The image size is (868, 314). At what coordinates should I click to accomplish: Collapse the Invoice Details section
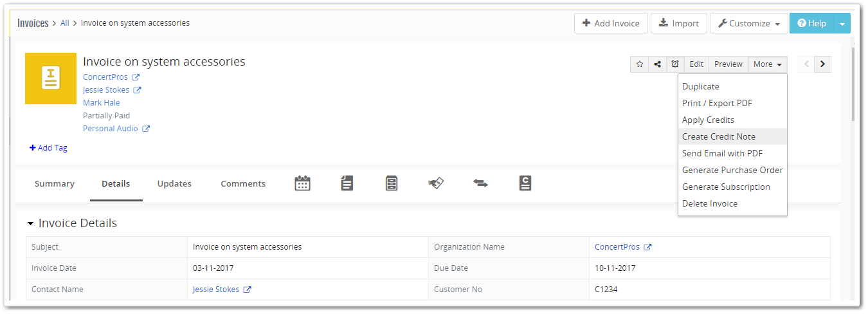[30, 224]
